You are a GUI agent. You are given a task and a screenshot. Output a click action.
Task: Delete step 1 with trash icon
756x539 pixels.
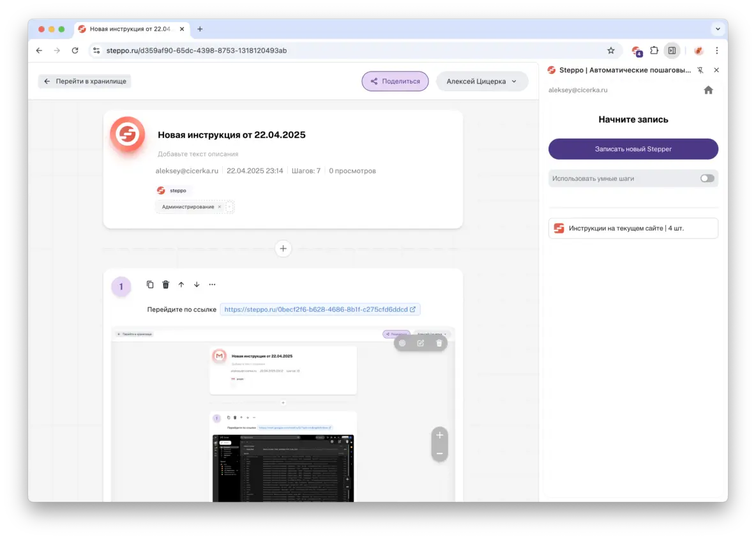click(x=165, y=284)
